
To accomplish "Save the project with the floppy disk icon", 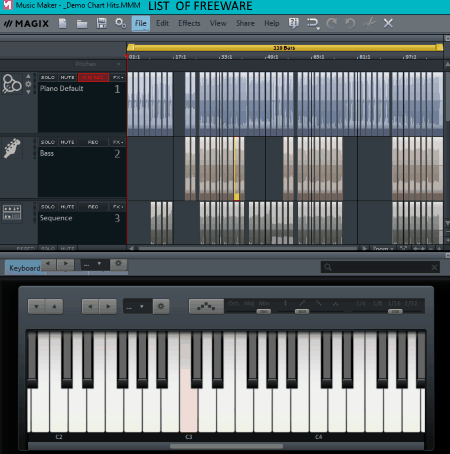I will pyautogui.click(x=101, y=23).
